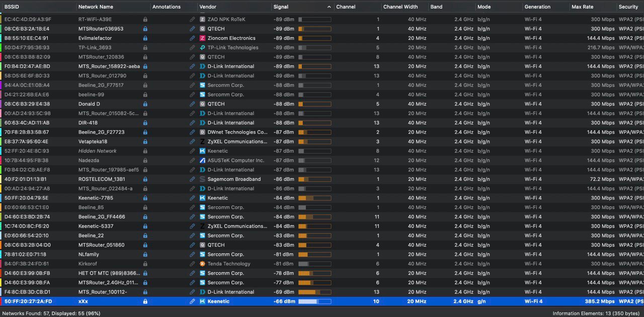Click the lock icon next to NLfamily
The width and height of the screenshot is (644, 317).
tap(145, 254)
